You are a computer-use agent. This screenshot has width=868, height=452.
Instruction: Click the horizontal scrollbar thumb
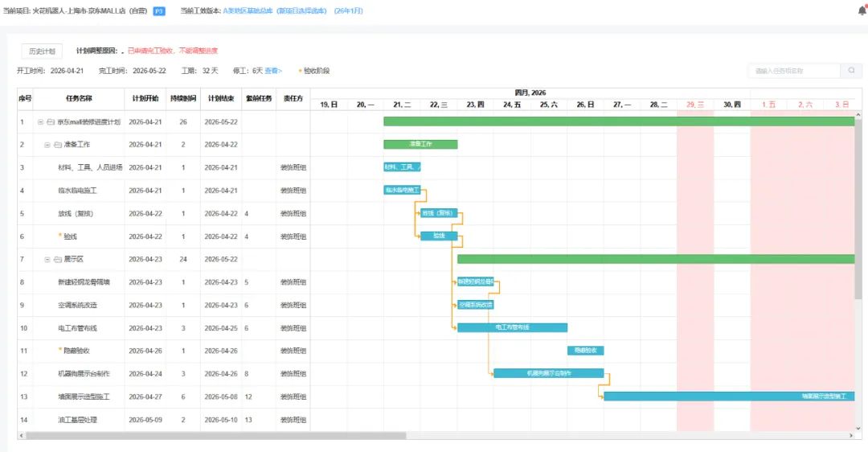(216, 436)
